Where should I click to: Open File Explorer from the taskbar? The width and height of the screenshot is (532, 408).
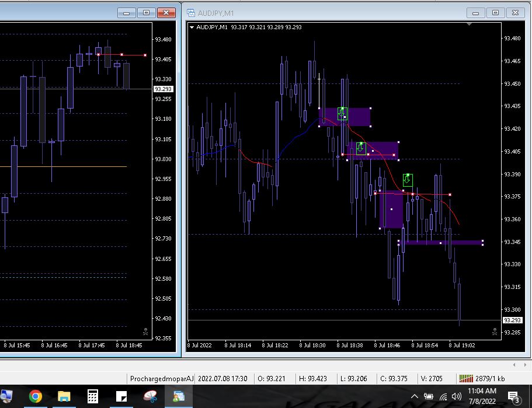coord(64,397)
